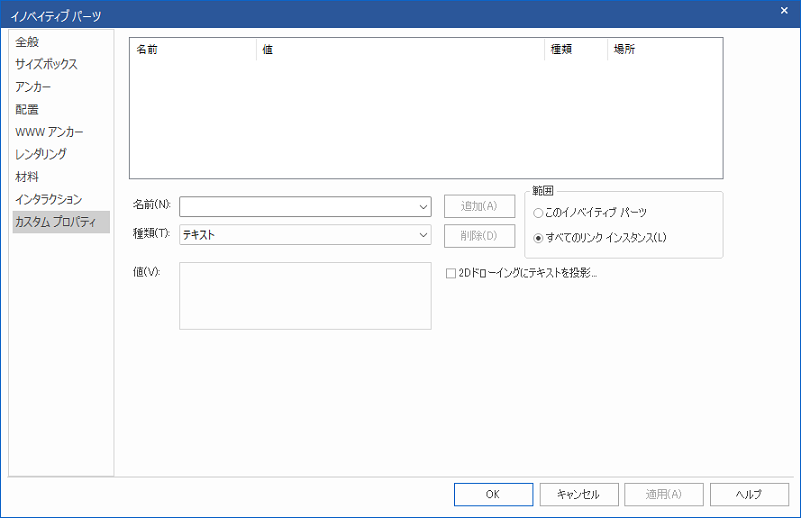
Task: Expand the 名前 combo box dropdown
Action: (x=423, y=206)
